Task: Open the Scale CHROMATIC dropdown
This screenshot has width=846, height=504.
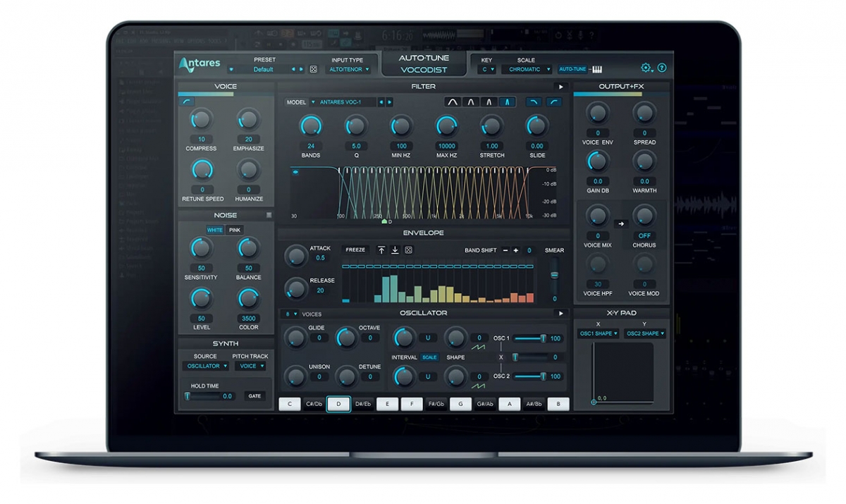Action: pyautogui.click(x=527, y=69)
